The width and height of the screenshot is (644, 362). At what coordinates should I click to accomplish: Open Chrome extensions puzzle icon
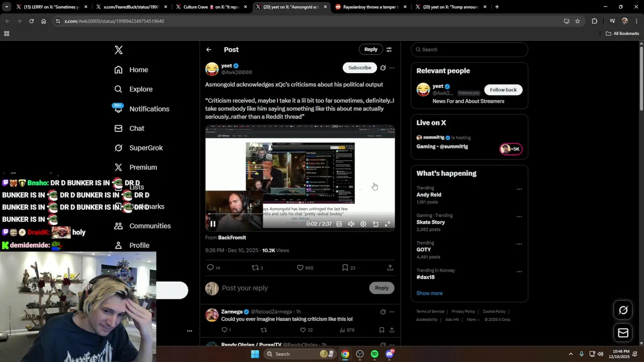coord(595,21)
